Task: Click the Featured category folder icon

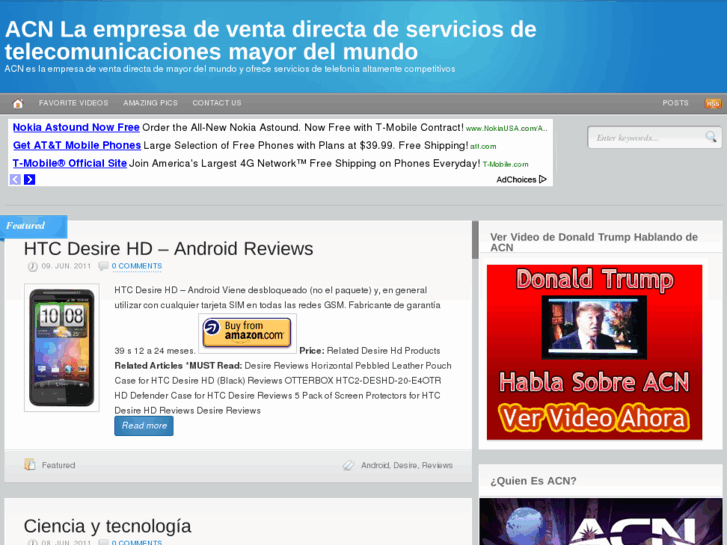Action: pyautogui.click(x=30, y=464)
